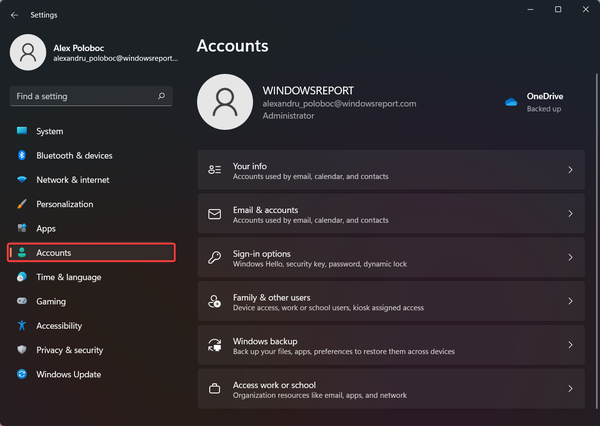Open Apps section in sidebar
The width and height of the screenshot is (600, 426).
[46, 229]
